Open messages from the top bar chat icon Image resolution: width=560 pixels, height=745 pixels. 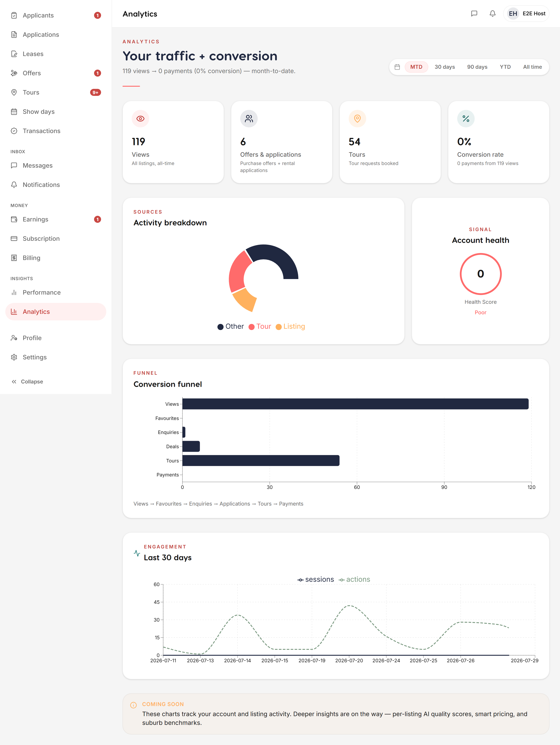pos(474,14)
